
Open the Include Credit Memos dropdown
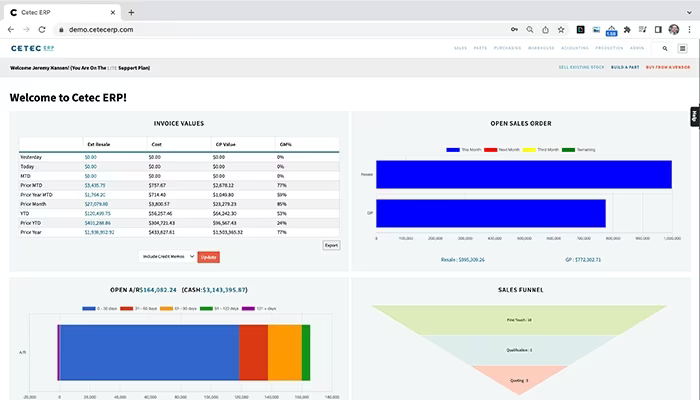(167, 257)
